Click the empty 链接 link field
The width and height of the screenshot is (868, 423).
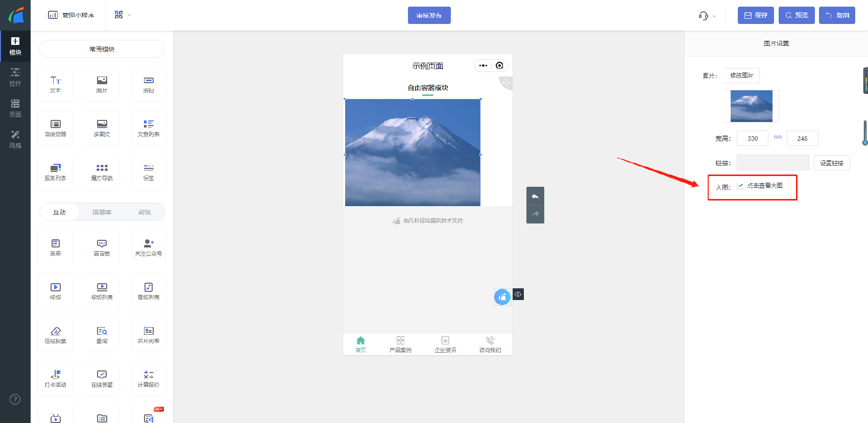(773, 163)
